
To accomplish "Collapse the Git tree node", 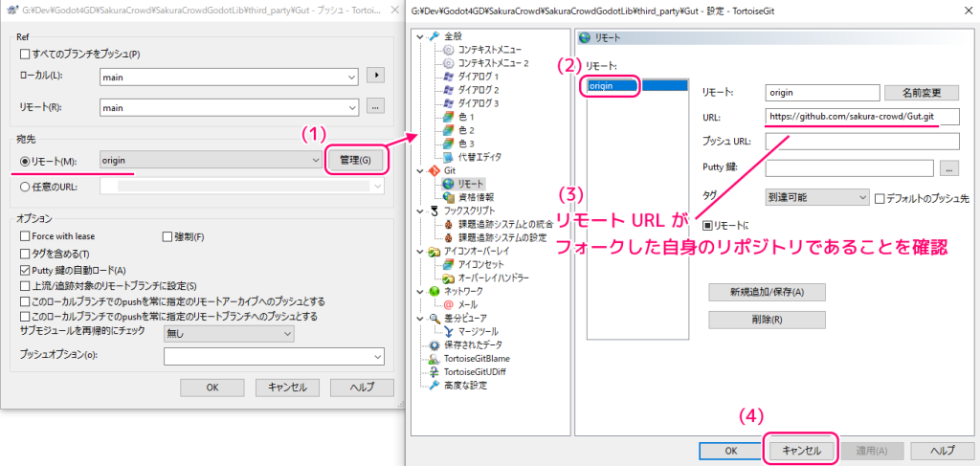I will pyautogui.click(x=419, y=170).
